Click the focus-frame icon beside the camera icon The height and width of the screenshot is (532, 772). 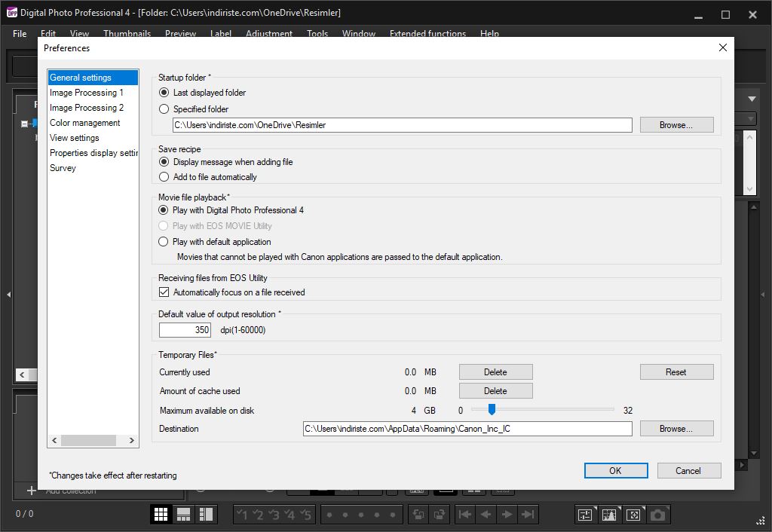point(633,515)
